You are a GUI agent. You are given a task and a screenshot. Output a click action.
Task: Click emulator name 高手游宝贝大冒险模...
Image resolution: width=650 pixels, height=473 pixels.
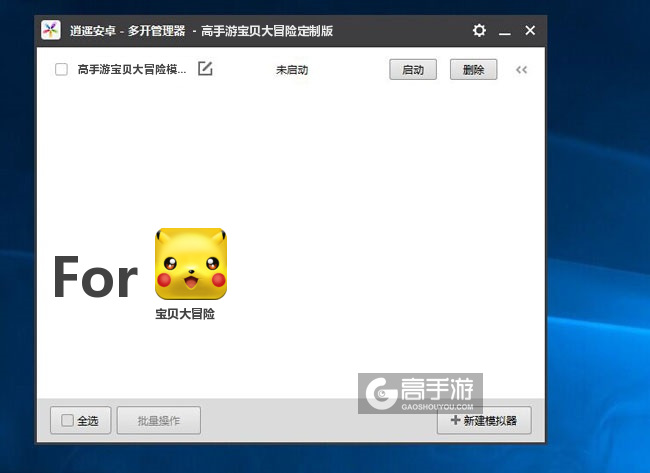point(132,69)
